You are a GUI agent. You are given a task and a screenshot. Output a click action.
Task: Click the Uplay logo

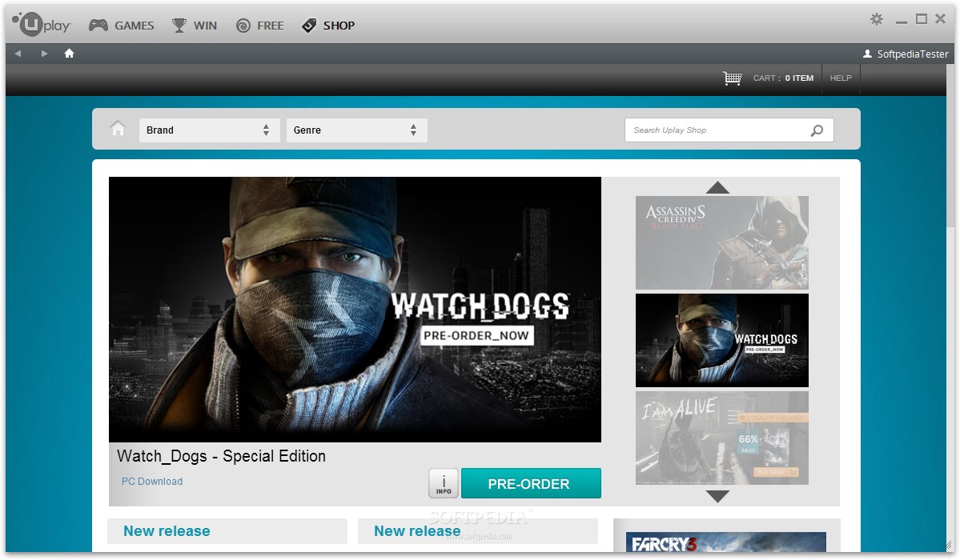tap(42, 25)
